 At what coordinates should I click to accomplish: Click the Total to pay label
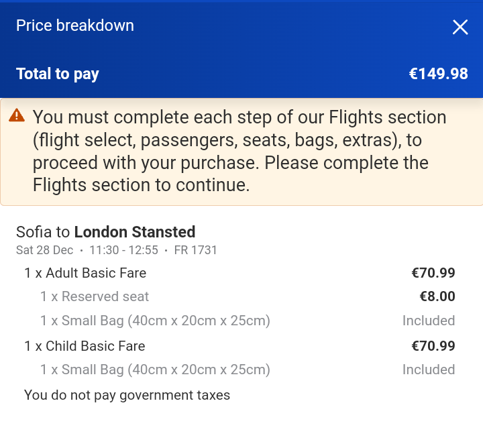58,74
